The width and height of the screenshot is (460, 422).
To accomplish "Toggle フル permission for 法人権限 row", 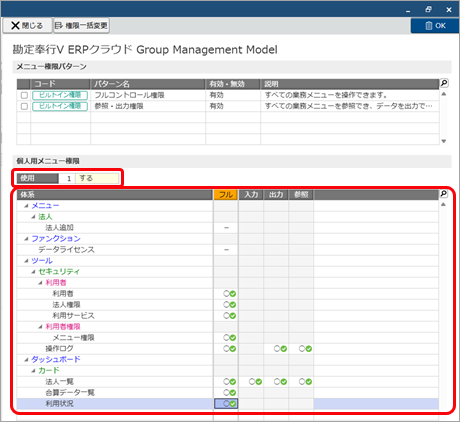I will point(230,305).
